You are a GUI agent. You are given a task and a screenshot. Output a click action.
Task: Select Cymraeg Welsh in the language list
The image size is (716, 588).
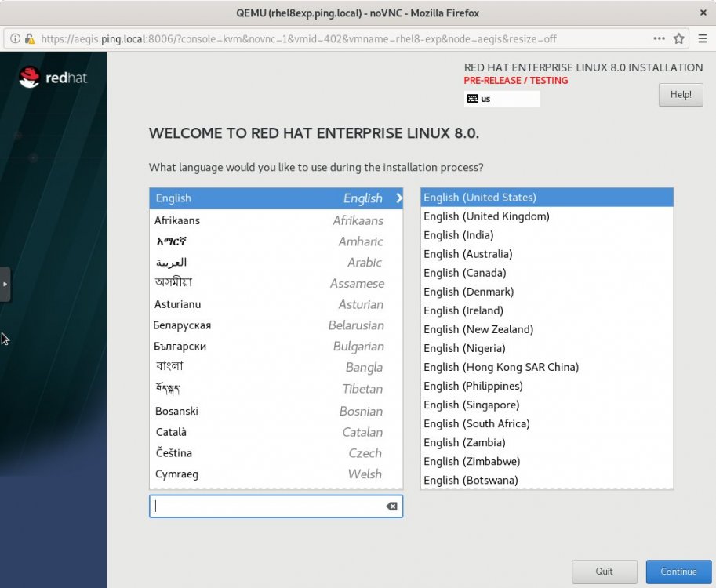click(276, 474)
